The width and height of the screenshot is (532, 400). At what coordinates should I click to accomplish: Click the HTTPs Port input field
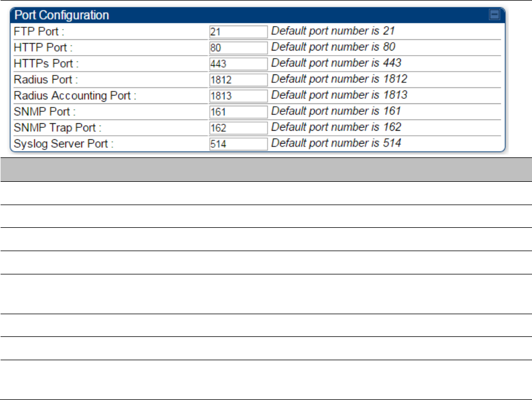[238, 64]
